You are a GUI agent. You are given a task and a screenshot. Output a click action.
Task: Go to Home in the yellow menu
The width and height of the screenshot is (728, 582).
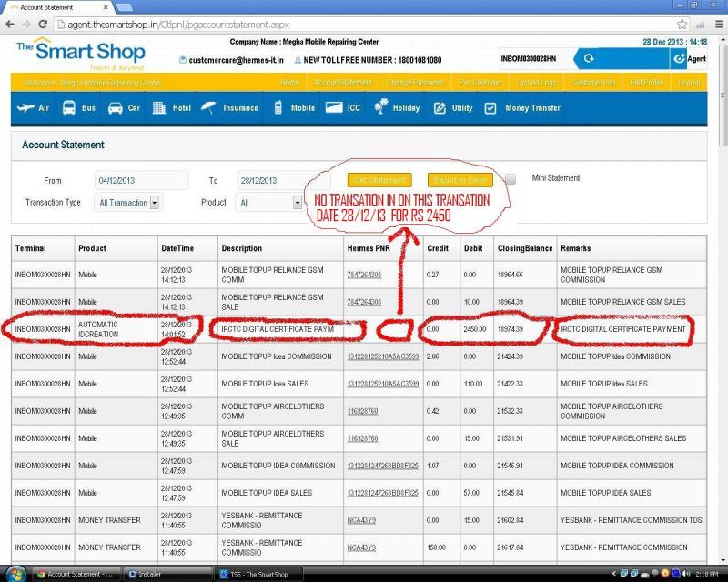coord(289,83)
